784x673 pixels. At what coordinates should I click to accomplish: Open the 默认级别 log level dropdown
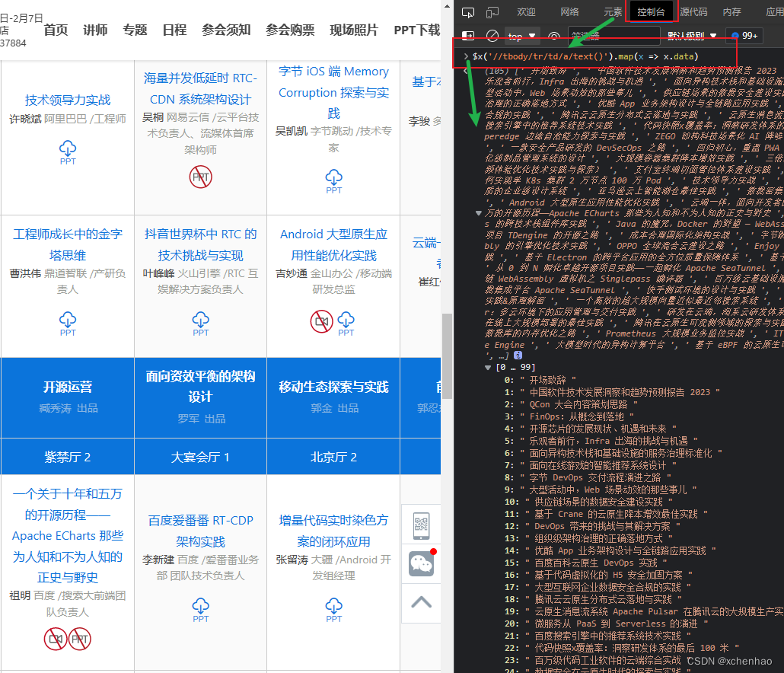692,36
